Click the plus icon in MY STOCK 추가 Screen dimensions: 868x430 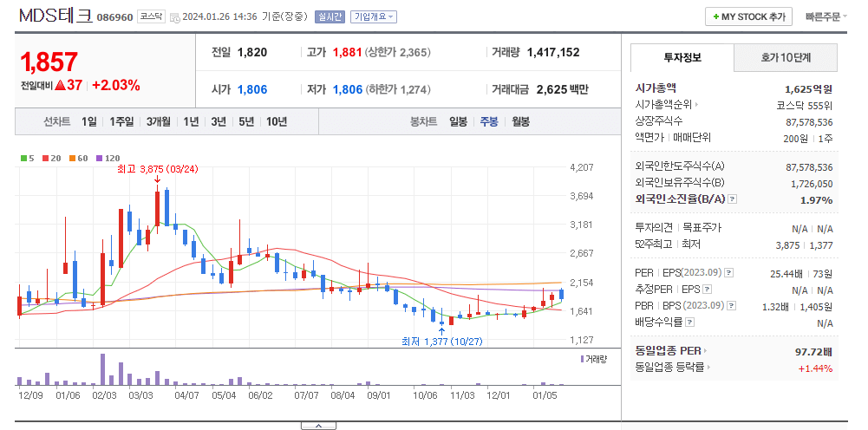pos(715,17)
